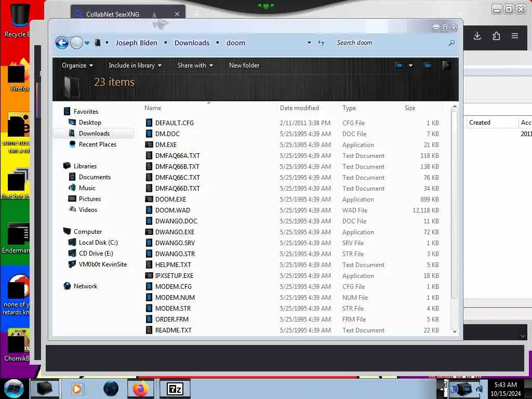
Task: Click the Explorer forward arrow button
Action: coord(77,43)
